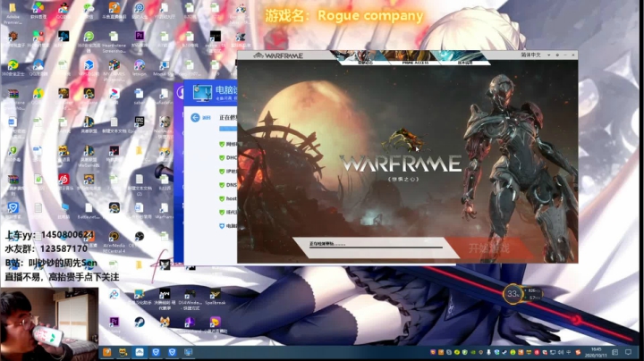The image size is (644, 361).
Task: Open the Steam desktop icon
Action: point(140,323)
